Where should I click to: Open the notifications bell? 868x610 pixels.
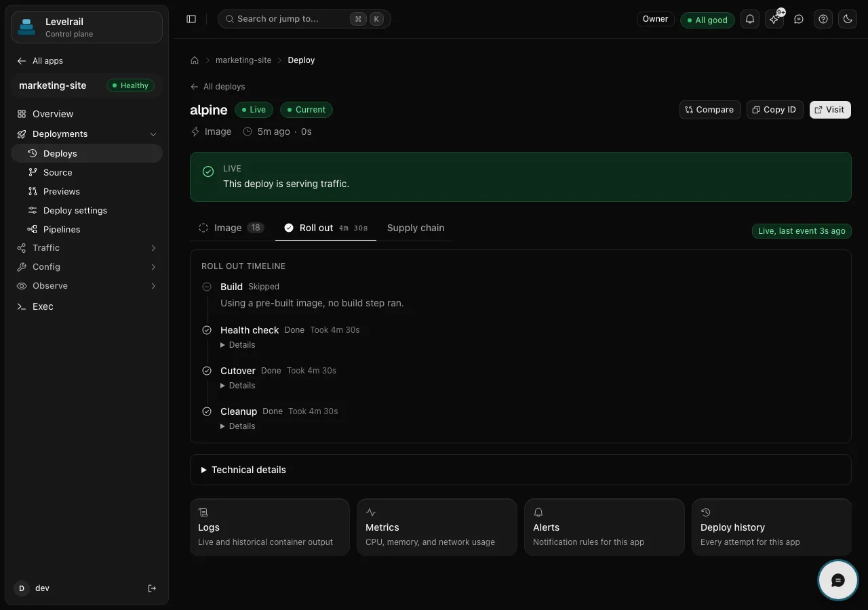coord(750,19)
